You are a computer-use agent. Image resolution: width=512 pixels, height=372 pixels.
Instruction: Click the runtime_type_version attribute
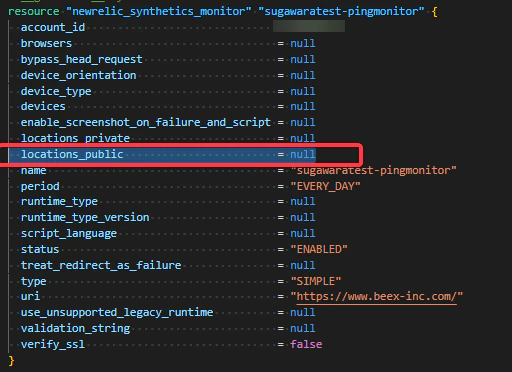[x=85, y=217]
